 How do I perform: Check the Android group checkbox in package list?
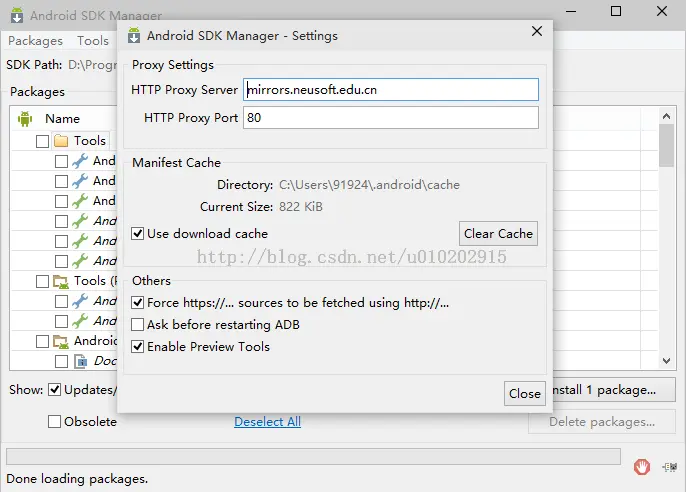pos(42,341)
